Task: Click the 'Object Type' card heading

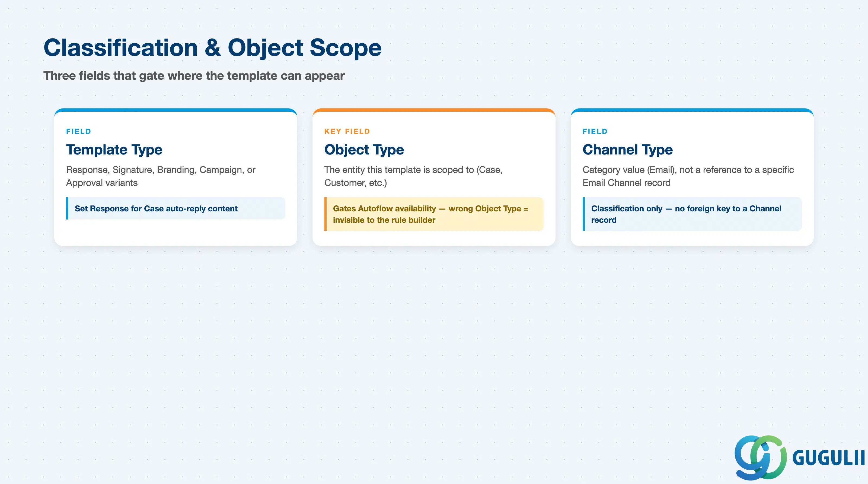Action: pyautogui.click(x=364, y=149)
